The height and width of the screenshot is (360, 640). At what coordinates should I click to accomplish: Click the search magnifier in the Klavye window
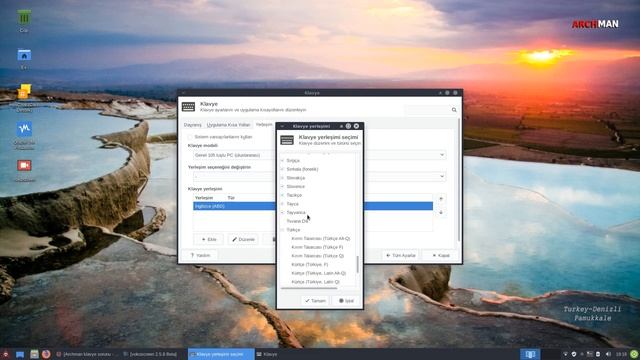click(454, 110)
